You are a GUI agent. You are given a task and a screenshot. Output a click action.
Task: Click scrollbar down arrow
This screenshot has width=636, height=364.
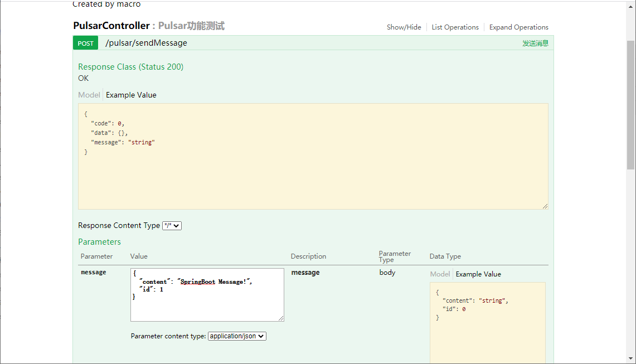coord(630,358)
